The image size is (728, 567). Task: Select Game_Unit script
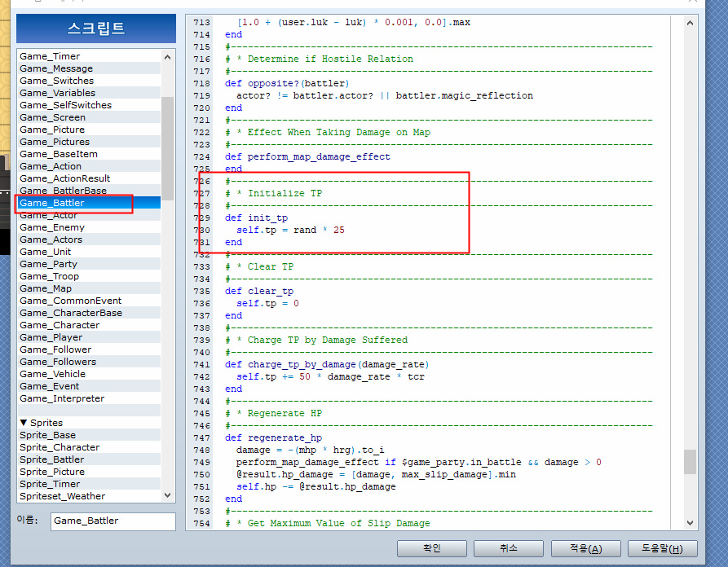tap(89, 252)
